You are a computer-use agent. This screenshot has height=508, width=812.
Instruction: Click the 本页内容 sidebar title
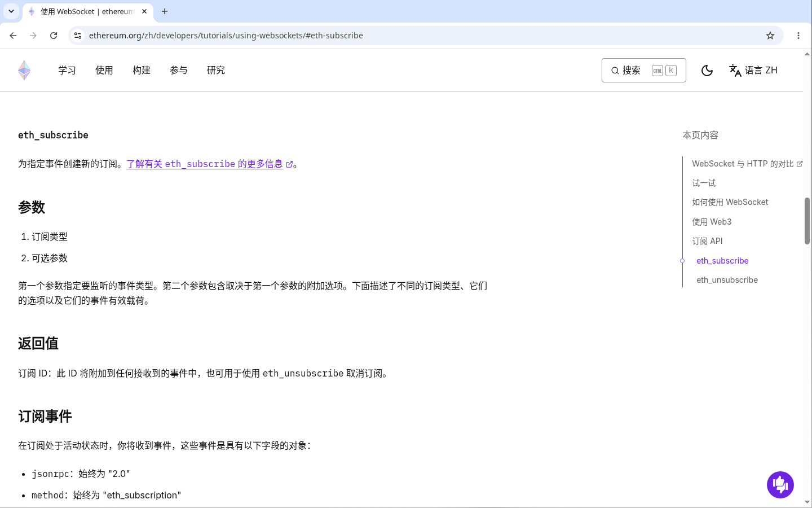coord(700,135)
